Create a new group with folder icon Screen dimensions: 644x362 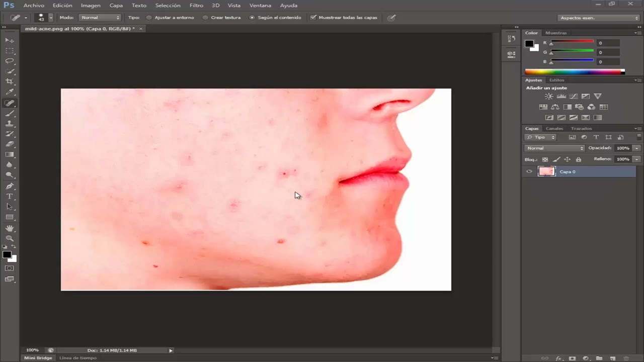[x=599, y=358]
